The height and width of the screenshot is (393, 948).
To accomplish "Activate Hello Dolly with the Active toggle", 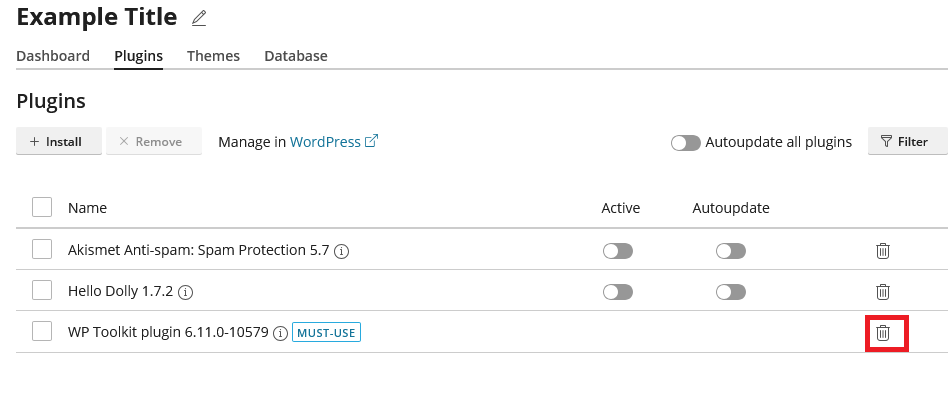I will click(618, 293).
